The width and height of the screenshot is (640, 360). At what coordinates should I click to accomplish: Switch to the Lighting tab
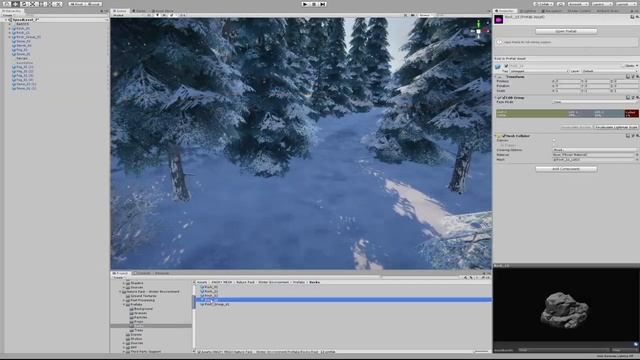[528, 11]
